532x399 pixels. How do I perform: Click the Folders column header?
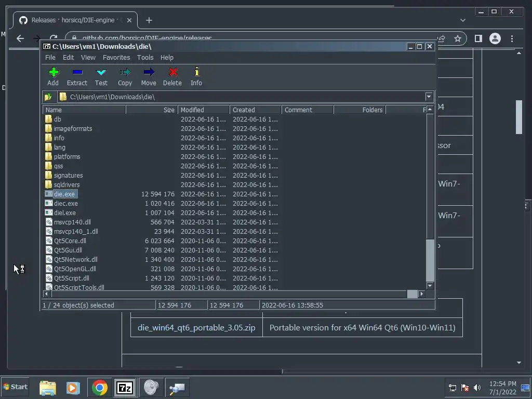click(x=360, y=110)
